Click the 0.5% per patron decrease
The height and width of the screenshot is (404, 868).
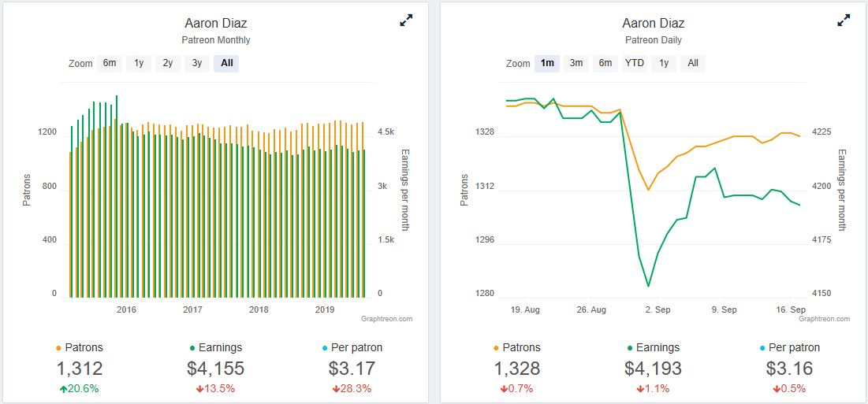789,388
